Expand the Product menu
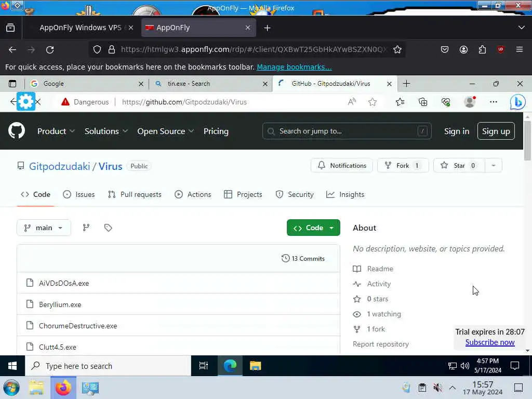The image size is (532, 399). 56,131
